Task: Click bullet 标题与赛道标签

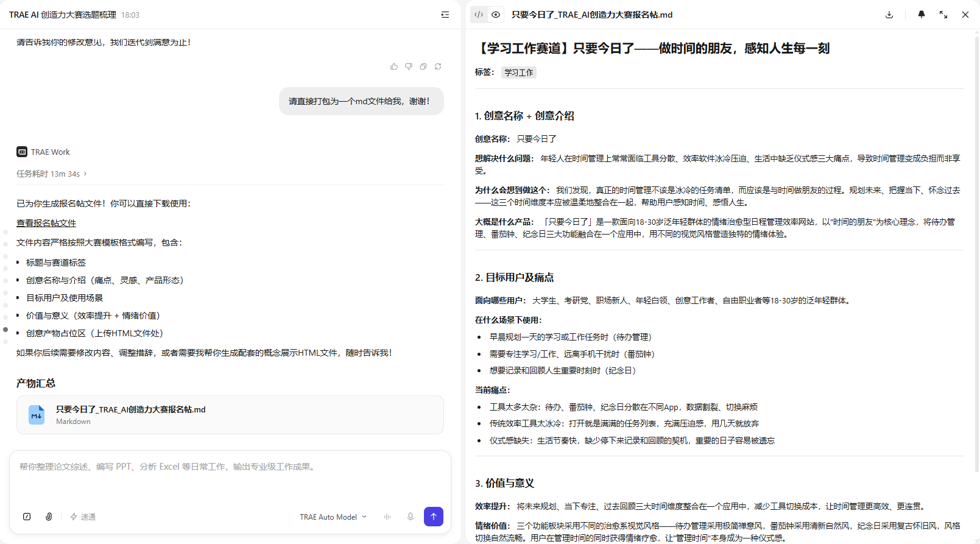Action: [56, 263]
